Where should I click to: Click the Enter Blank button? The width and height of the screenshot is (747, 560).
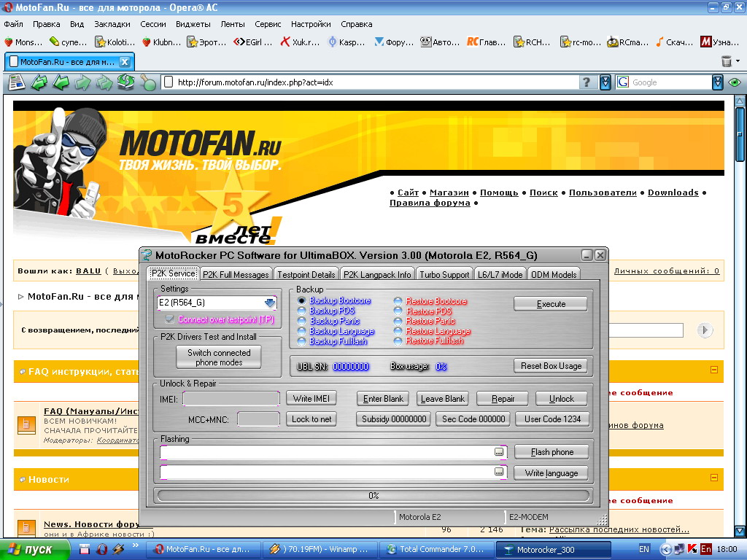point(383,399)
